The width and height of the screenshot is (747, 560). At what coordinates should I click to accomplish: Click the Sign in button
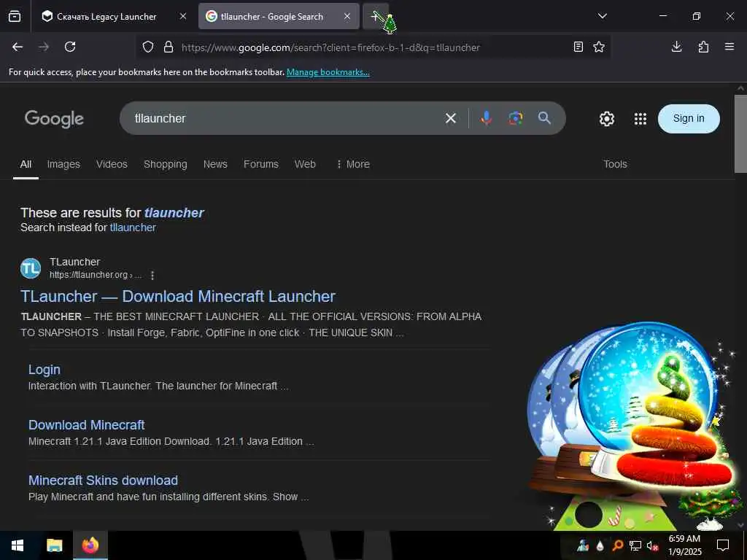click(x=689, y=119)
